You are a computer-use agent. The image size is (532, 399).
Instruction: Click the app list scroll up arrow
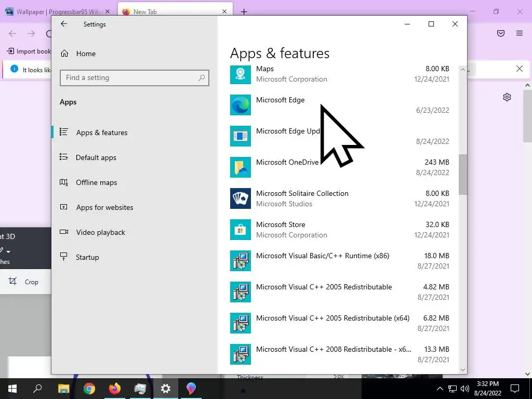[x=463, y=70]
